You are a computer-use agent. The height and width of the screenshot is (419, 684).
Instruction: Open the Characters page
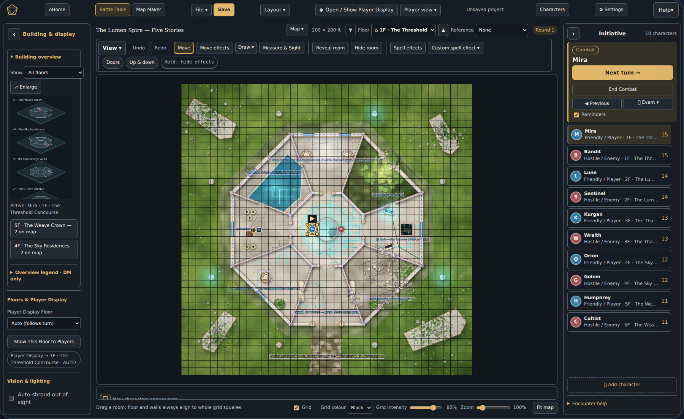coord(552,10)
